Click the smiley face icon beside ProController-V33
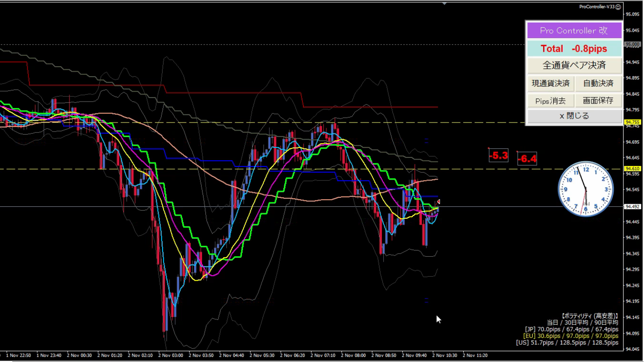Screen dimensions: 644x362 point(618,7)
